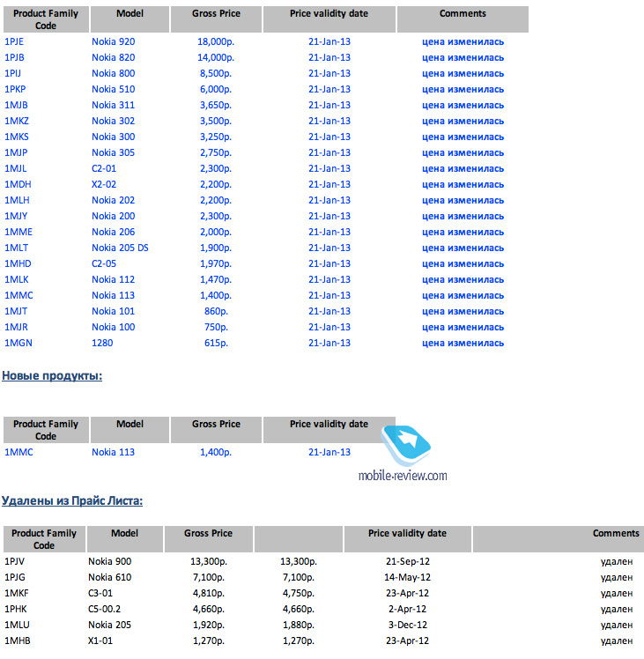Select the Nokia 112 model cell
This screenshot has height=659, width=644.
pyautogui.click(x=113, y=279)
